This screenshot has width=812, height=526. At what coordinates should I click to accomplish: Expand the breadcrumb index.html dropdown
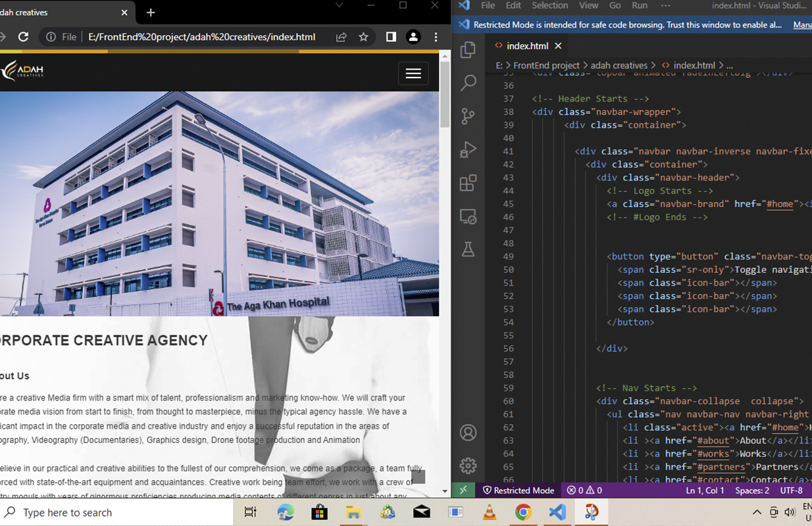click(x=694, y=65)
